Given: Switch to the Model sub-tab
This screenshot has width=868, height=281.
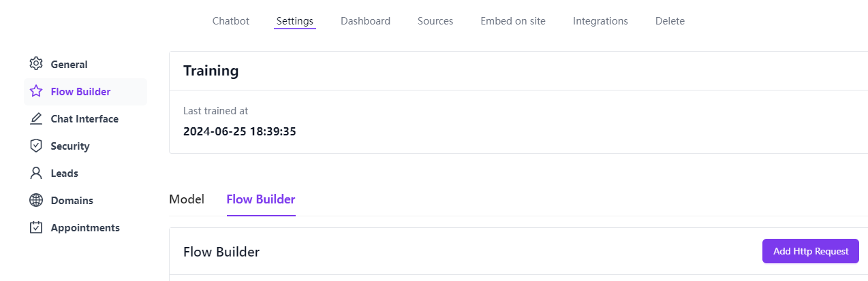Looking at the screenshot, I should point(187,199).
